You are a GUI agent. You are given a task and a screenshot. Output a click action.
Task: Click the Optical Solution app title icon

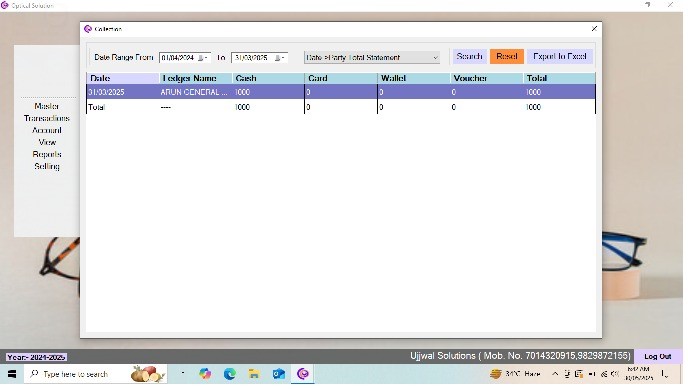point(5,5)
